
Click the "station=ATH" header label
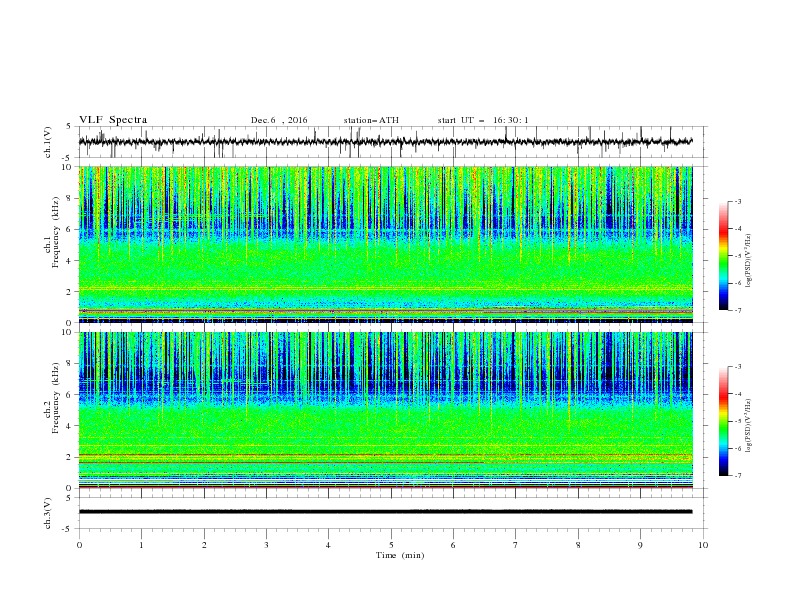click(371, 120)
